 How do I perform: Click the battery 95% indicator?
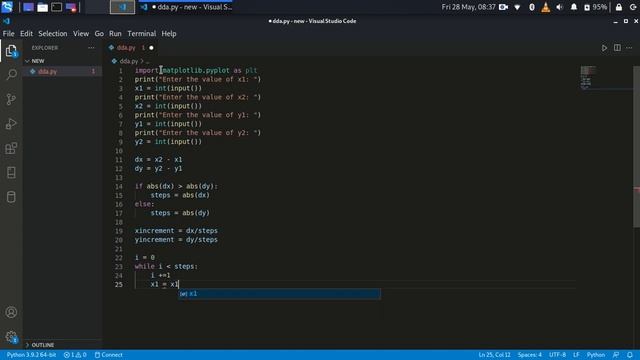click(x=596, y=7)
